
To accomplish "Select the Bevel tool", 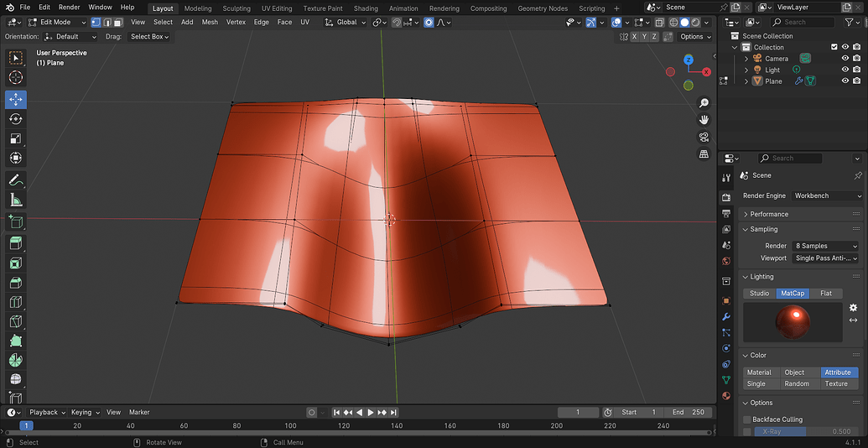I will click(16, 283).
